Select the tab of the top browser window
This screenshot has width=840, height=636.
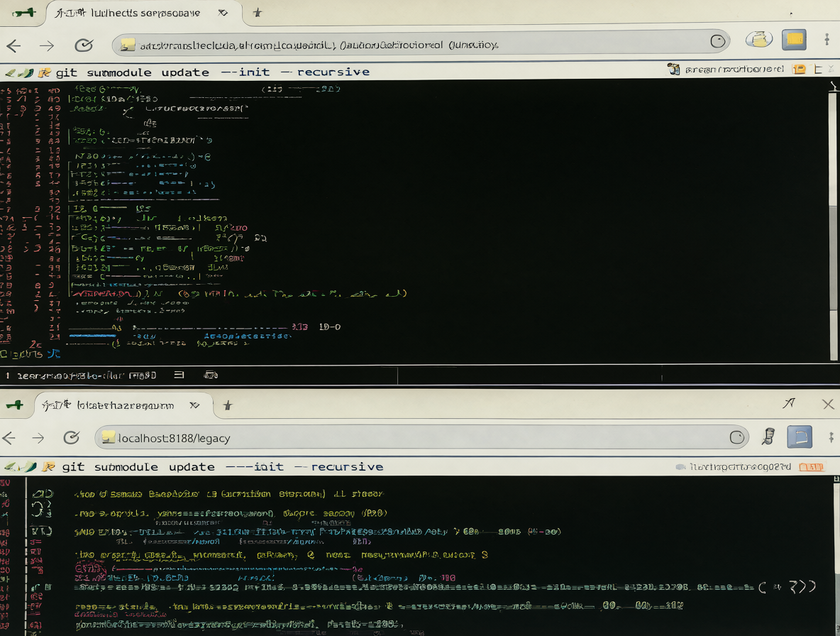pos(144,13)
